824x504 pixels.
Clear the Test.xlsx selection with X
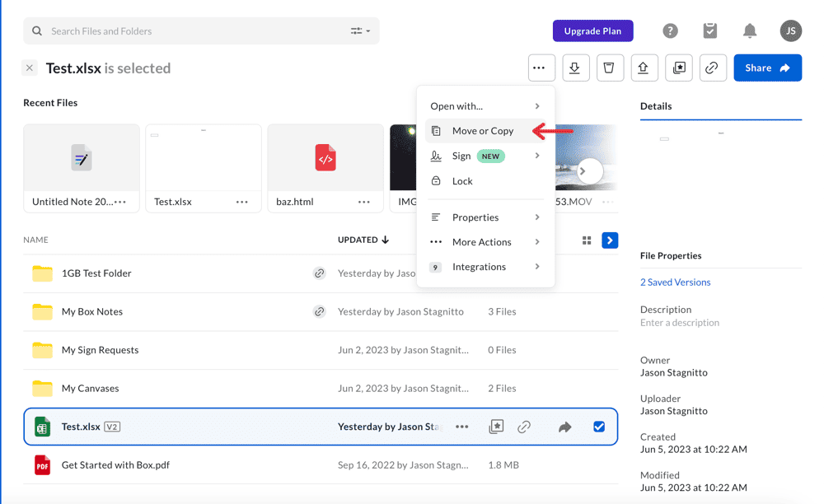coord(30,68)
